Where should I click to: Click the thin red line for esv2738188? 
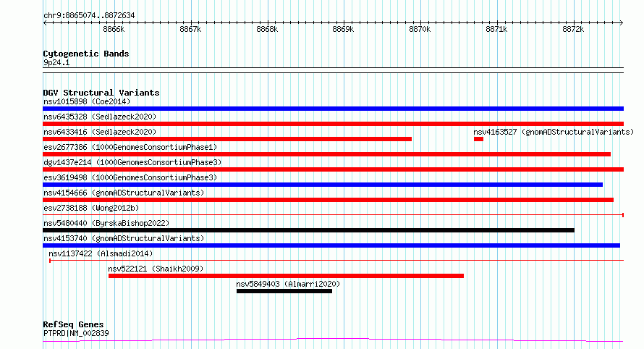(333, 215)
